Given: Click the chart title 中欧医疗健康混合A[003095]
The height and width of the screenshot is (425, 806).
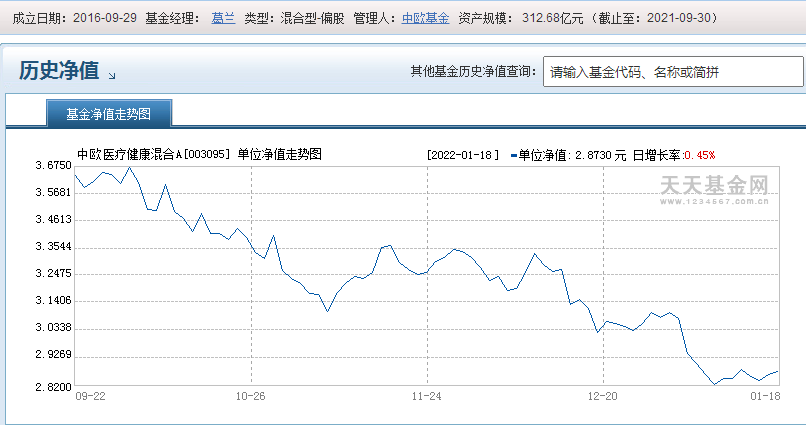Looking at the screenshot, I should pyautogui.click(x=154, y=155).
